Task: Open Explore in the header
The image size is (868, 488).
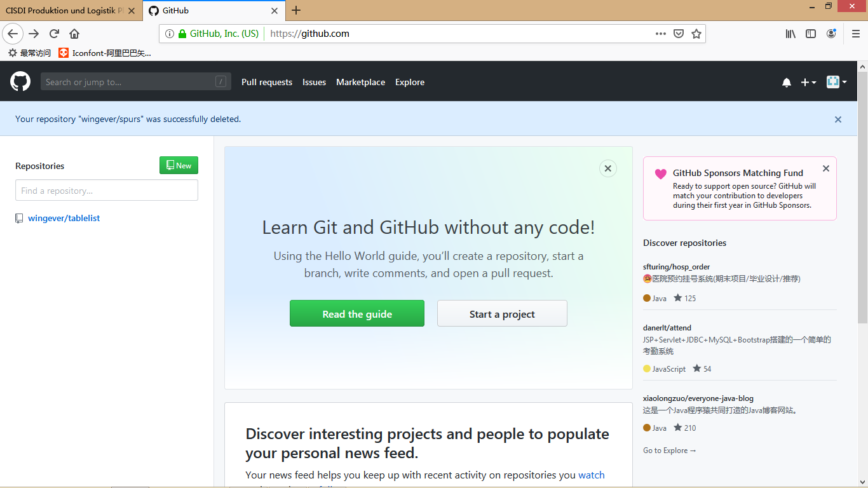Action: pos(410,82)
